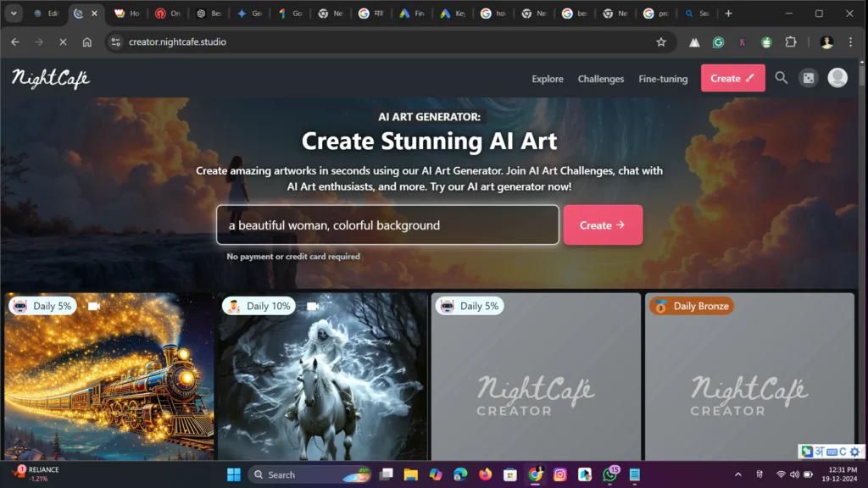The image size is (868, 488).
Task: Open the RELIANCE stock widget
Action: click(x=36, y=474)
